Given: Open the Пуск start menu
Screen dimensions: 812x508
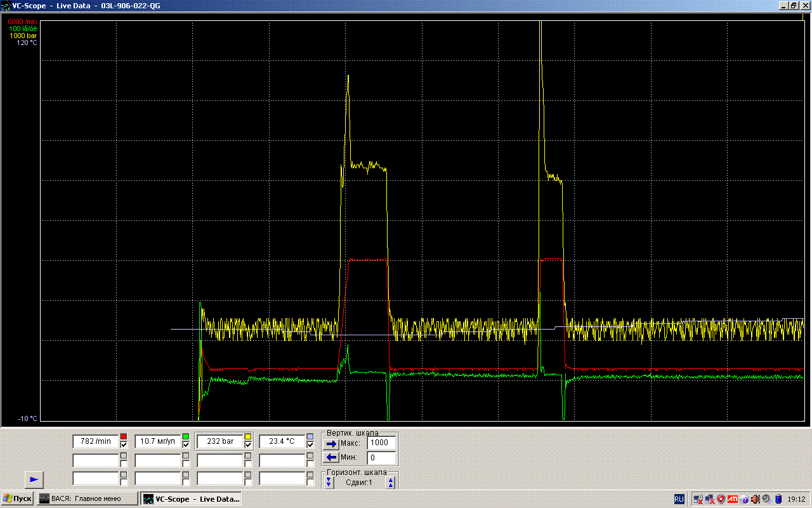Looking at the screenshot, I should (x=17, y=499).
